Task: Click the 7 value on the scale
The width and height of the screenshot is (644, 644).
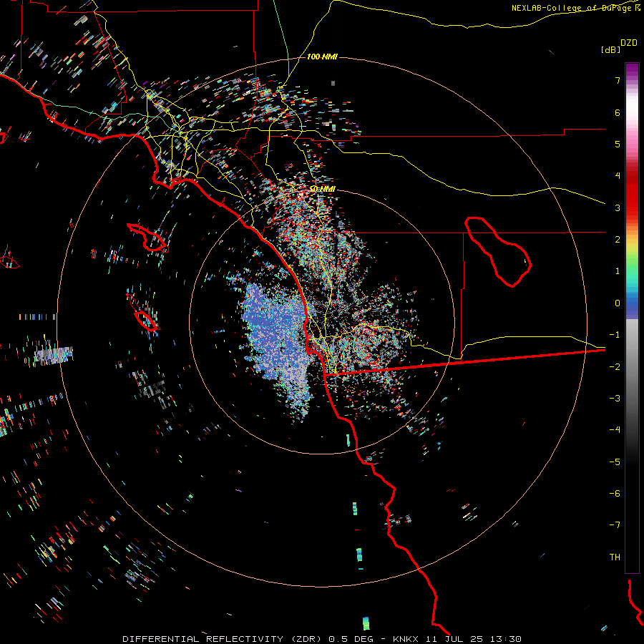Action: tap(618, 80)
